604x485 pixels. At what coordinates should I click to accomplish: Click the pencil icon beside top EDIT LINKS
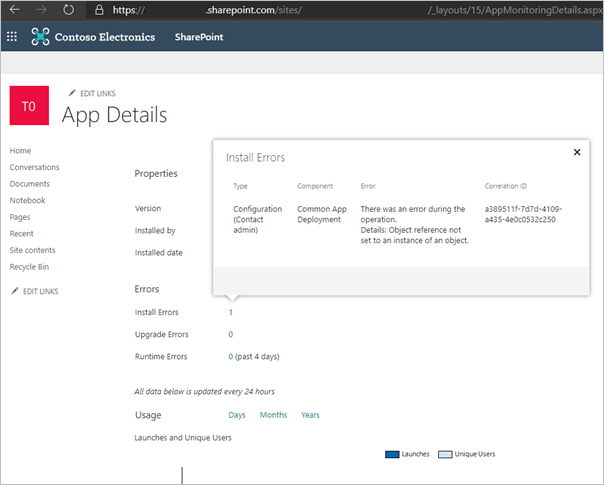[x=72, y=93]
